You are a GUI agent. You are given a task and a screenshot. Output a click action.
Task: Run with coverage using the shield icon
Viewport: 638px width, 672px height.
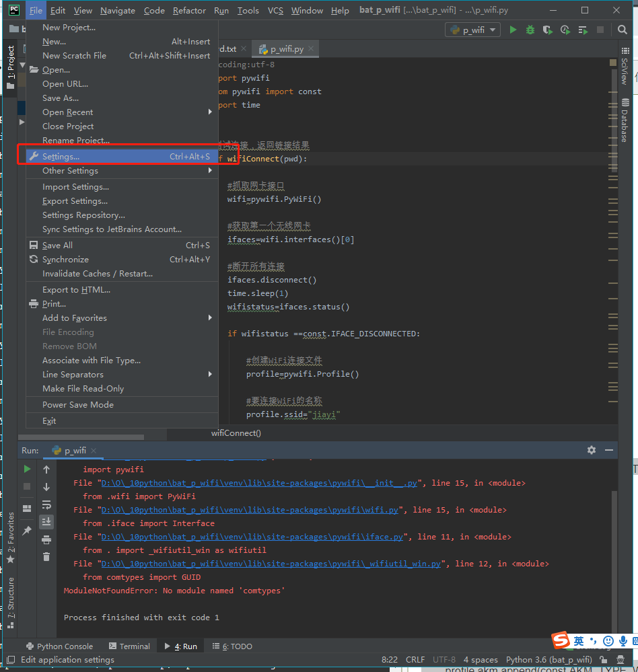click(x=548, y=30)
